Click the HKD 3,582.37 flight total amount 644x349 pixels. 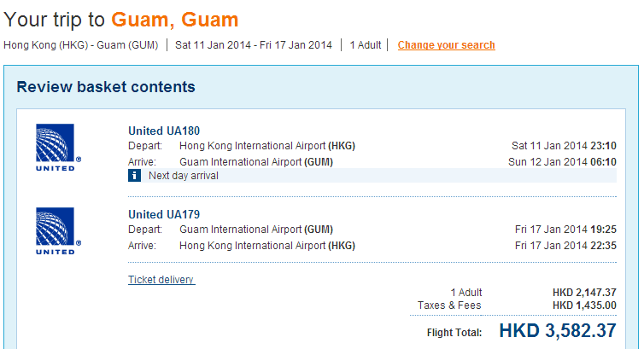point(559,331)
